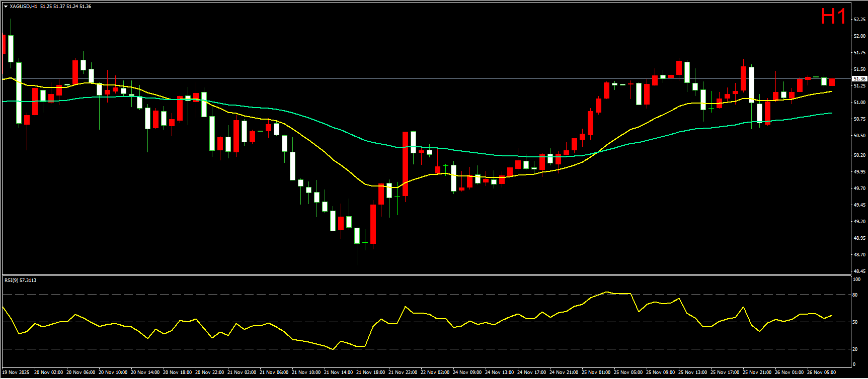
Task: Click the right end of RSI line
Action: pyautogui.click(x=831, y=316)
